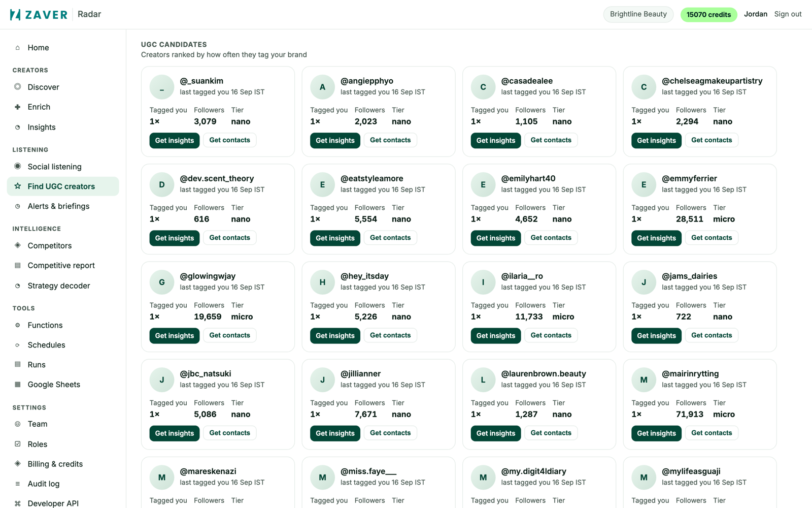Viewport: 812px width, 508px height.
Task: Get contacts for @emilyhart40
Action: coord(551,238)
